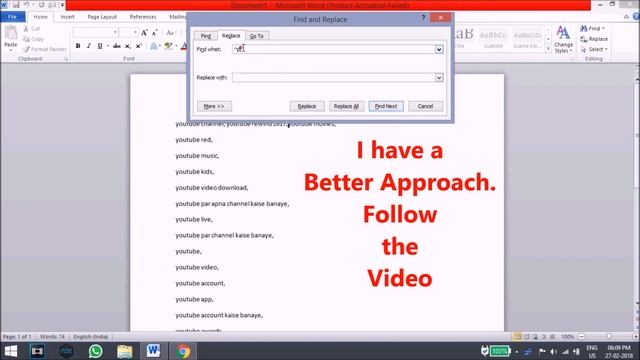Click the Save icon in Quick Access Toolbar
Screen dimensions: 640x360
tap(16, 5)
